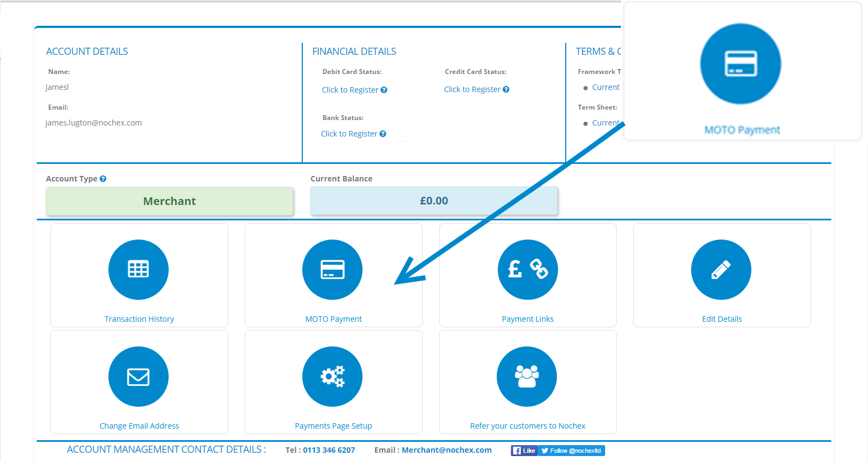The image size is (868, 461).
Task: Select the Merchant account type box
Action: coord(170,201)
